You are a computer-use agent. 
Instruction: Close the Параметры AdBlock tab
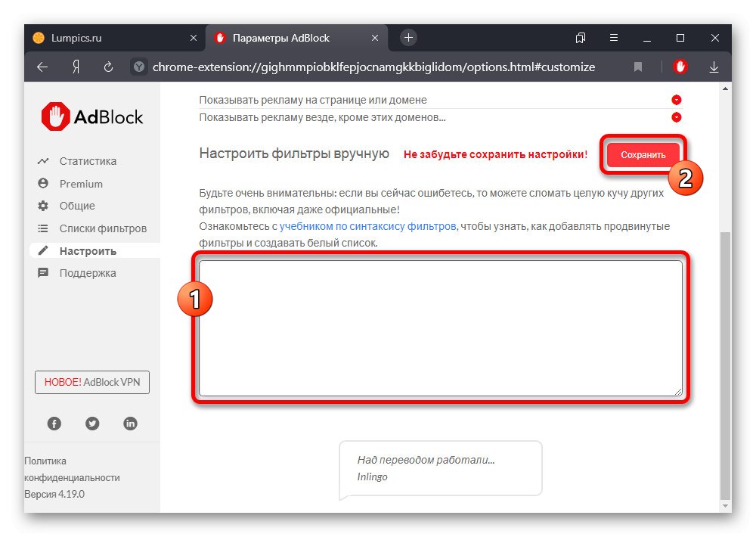[x=375, y=38]
